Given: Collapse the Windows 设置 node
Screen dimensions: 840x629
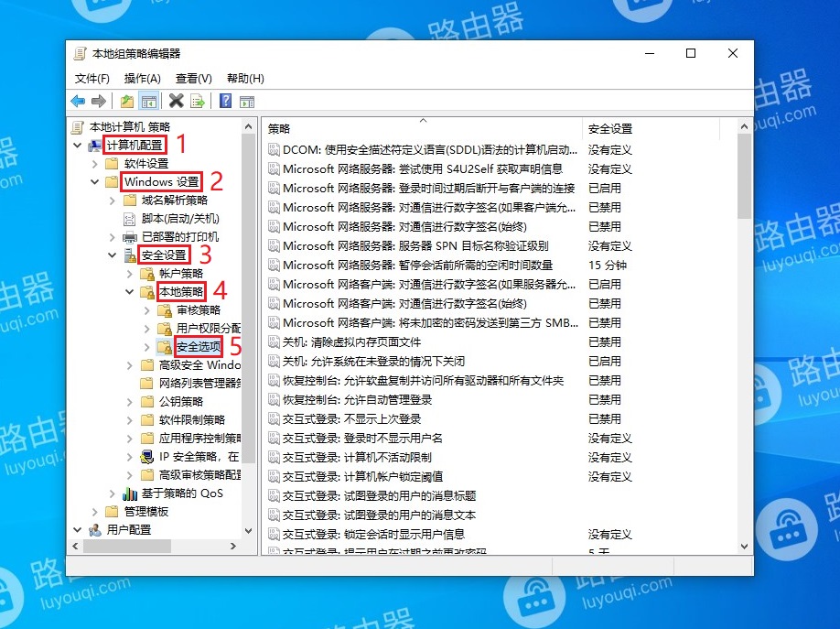Looking at the screenshot, I should point(95,182).
